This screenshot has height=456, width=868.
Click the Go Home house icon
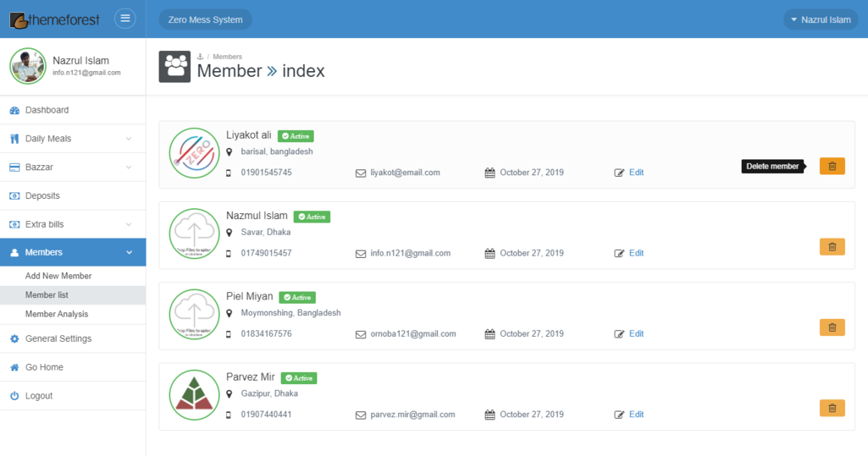(14, 367)
